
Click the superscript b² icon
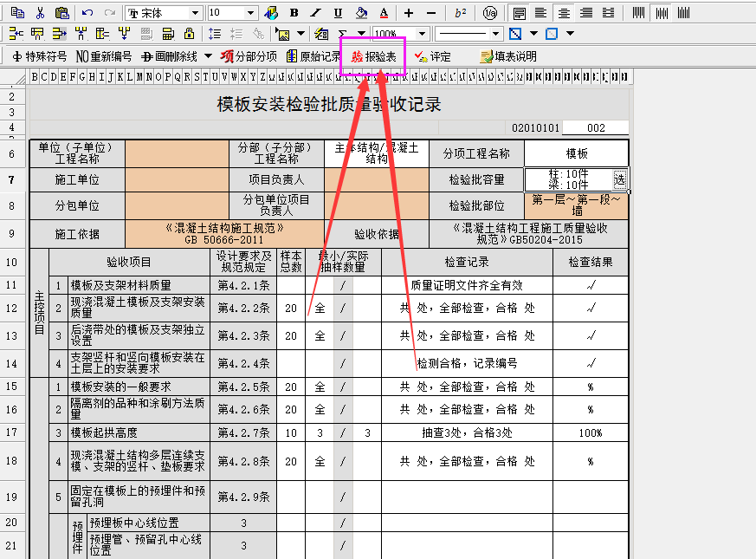[x=461, y=13]
